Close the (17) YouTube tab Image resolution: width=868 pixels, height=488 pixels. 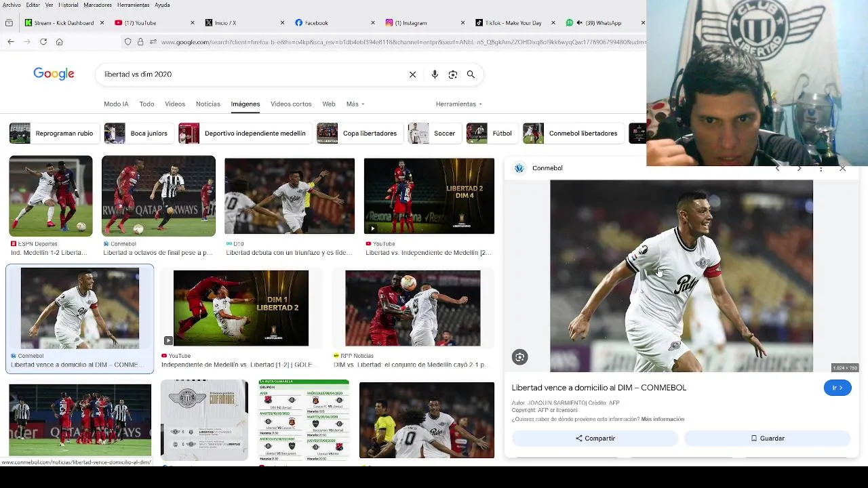191,22
